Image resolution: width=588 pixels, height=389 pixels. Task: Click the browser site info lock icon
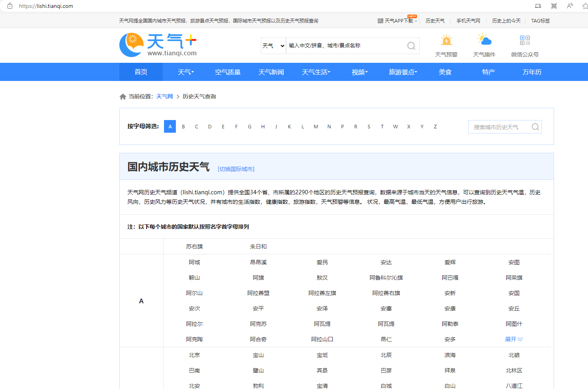point(10,6)
